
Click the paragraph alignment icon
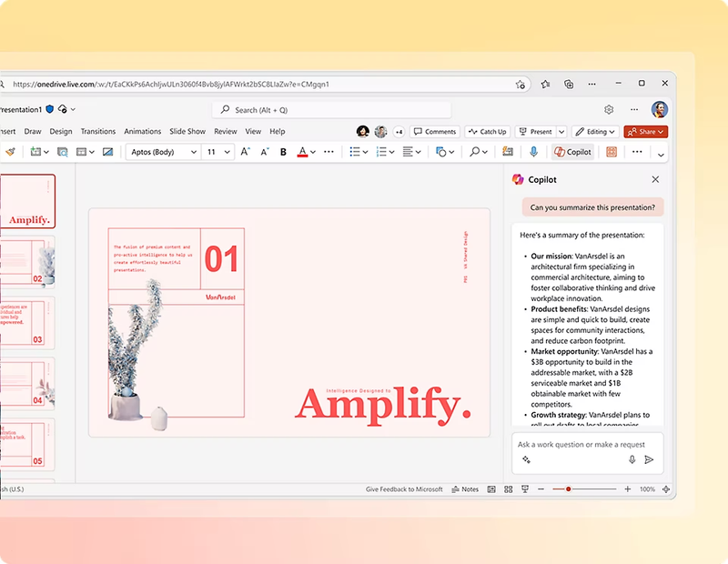tap(408, 152)
